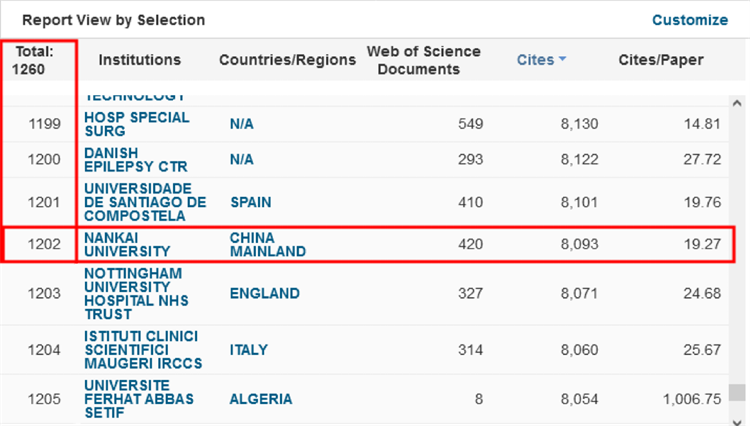This screenshot has height=426, width=750.
Task: Open Nankai University institution link
Action: click(127, 244)
